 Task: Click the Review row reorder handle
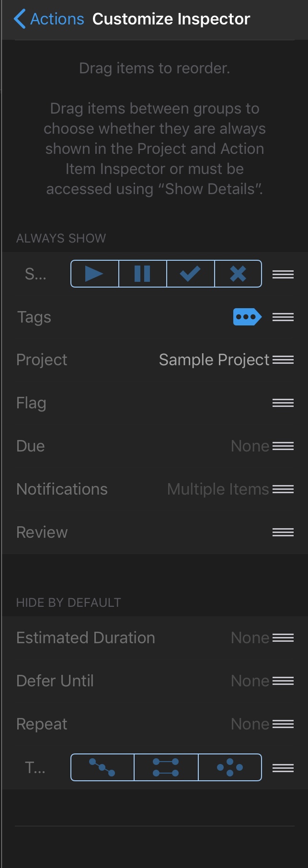283,532
